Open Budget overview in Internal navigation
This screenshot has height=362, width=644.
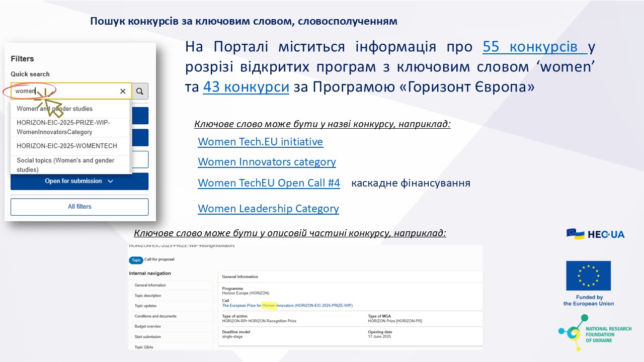[x=147, y=326]
